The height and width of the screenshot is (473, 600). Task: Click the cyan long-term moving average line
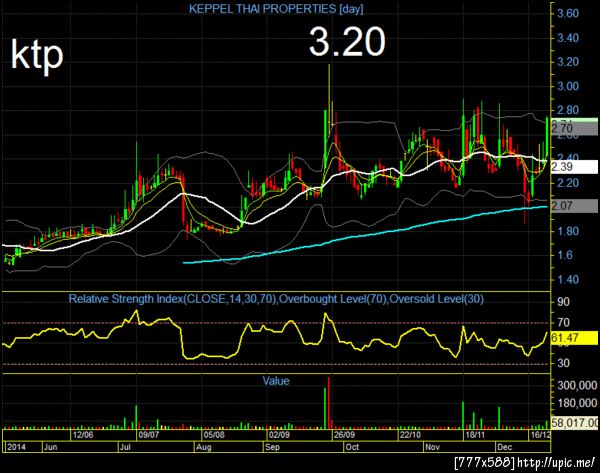365,235
